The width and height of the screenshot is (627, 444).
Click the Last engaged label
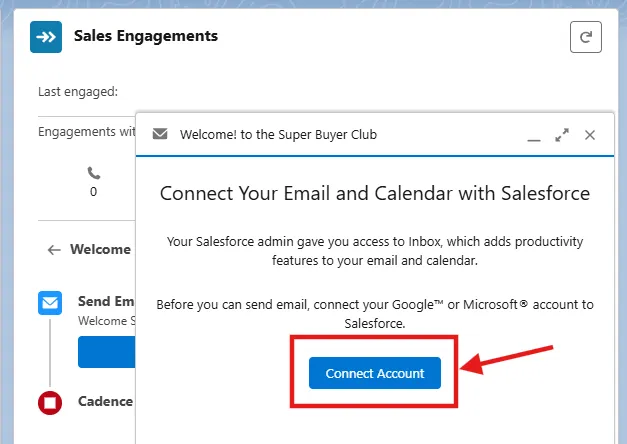click(x=78, y=92)
